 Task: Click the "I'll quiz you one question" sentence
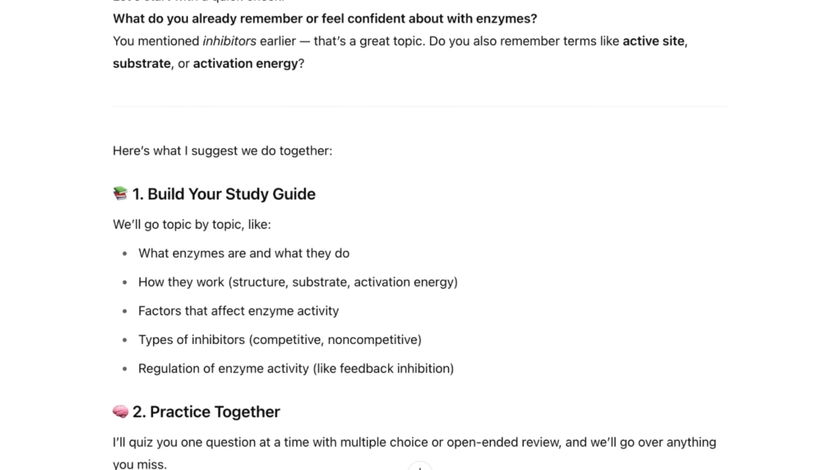[414, 442]
